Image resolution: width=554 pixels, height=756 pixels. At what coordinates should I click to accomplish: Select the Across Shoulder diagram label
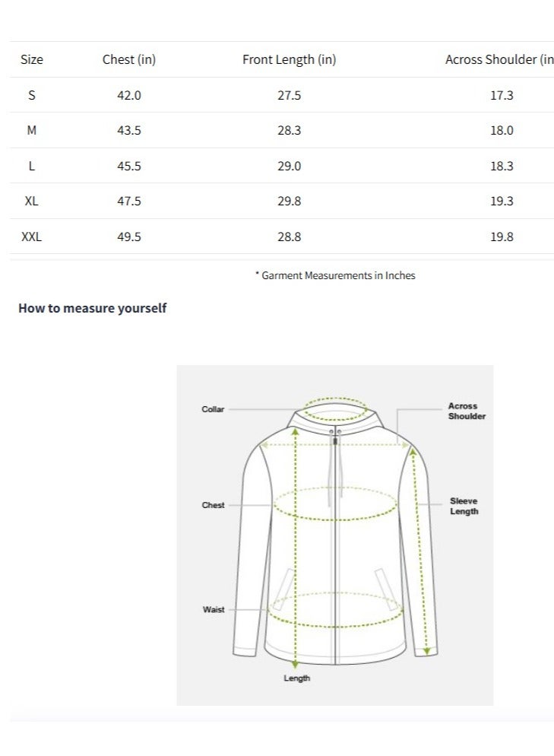[467, 411]
